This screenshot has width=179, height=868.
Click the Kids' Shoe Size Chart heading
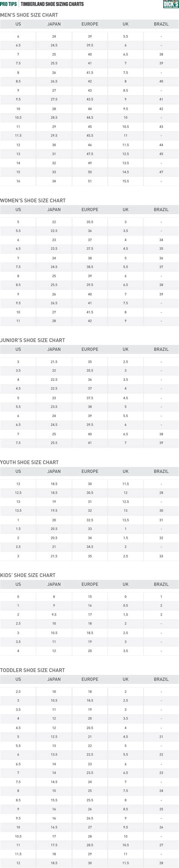[x=28, y=575]
